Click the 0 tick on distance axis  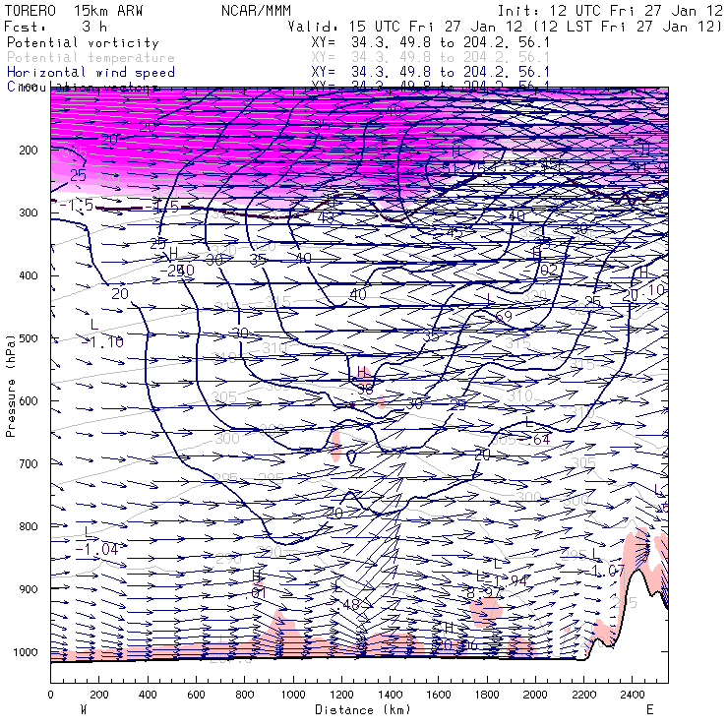(x=50, y=695)
